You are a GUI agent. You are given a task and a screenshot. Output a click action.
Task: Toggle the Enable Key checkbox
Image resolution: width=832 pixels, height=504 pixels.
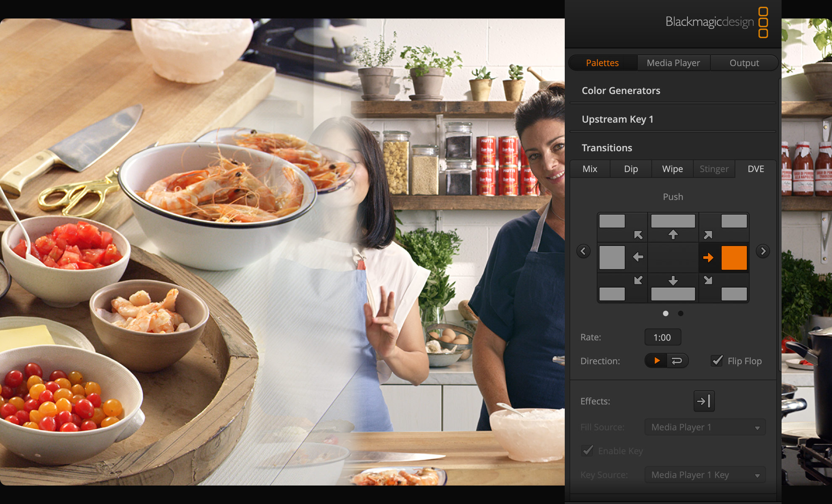coord(587,451)
